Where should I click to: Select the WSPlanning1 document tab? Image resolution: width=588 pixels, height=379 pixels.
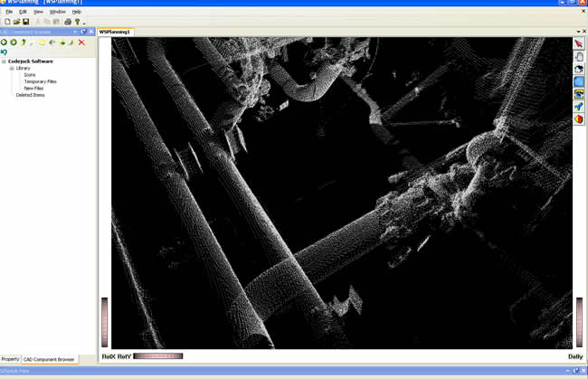[x=115, y=32]
